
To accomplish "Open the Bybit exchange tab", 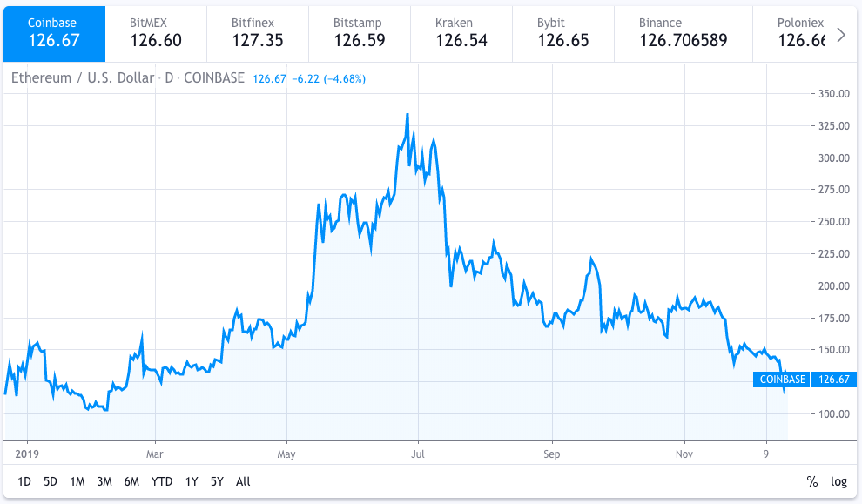I will pyautogui.click(x=563, y=34).
